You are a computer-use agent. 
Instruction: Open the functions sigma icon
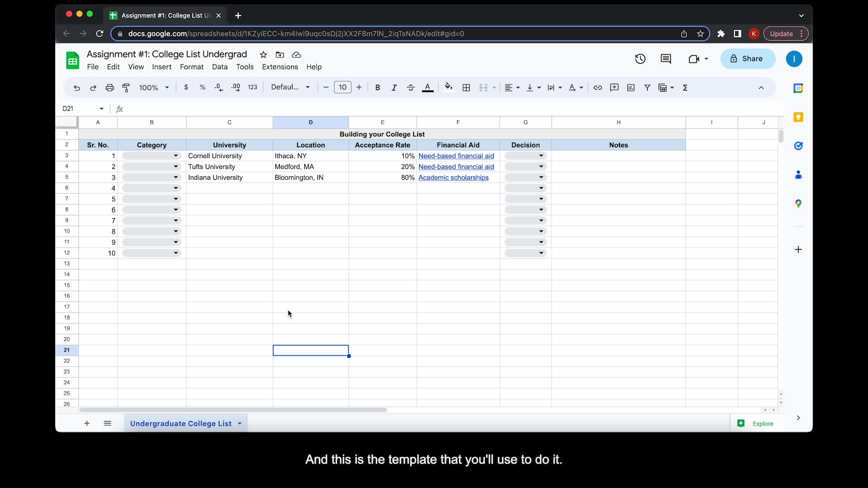pos(685,88)
